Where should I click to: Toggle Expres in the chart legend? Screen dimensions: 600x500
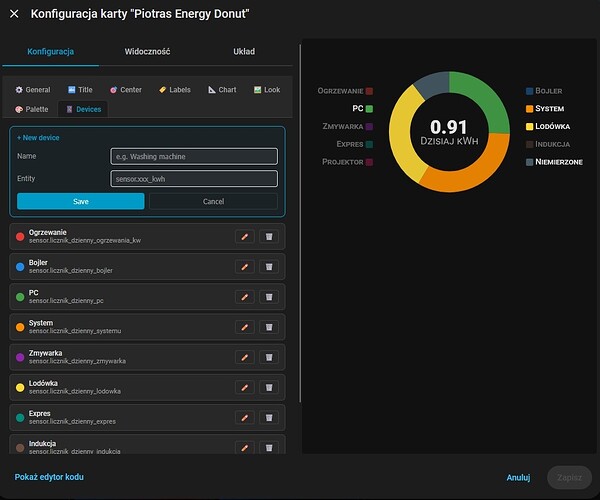pos(355,144)
